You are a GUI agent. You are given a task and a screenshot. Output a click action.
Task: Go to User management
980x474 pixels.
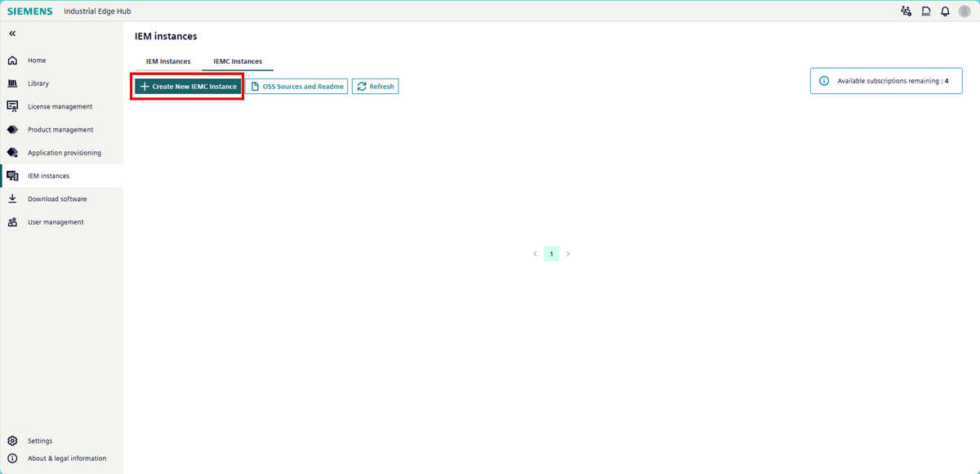point(12,221)
